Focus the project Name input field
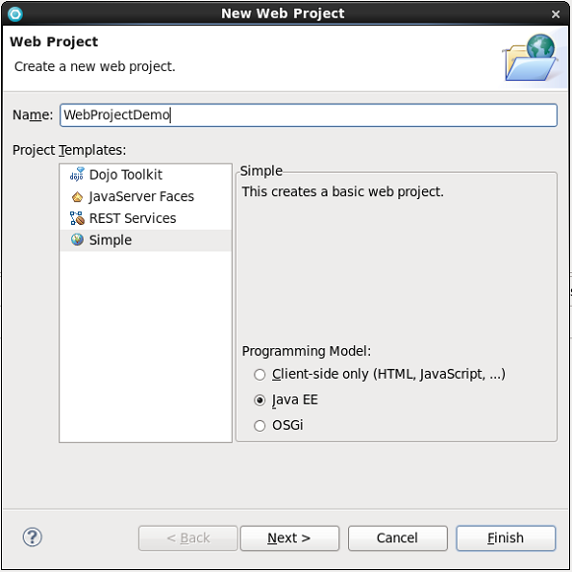 click(309, 115)
